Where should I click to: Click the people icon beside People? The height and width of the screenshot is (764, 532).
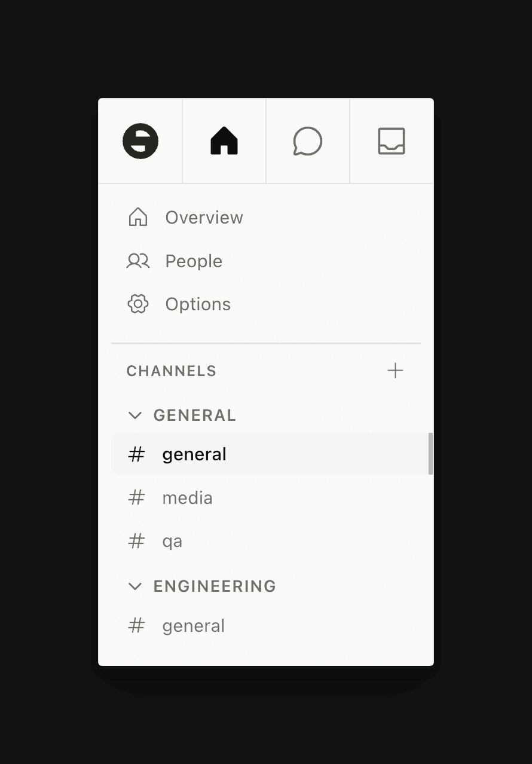pyautogui.click(x=137, y=261)
